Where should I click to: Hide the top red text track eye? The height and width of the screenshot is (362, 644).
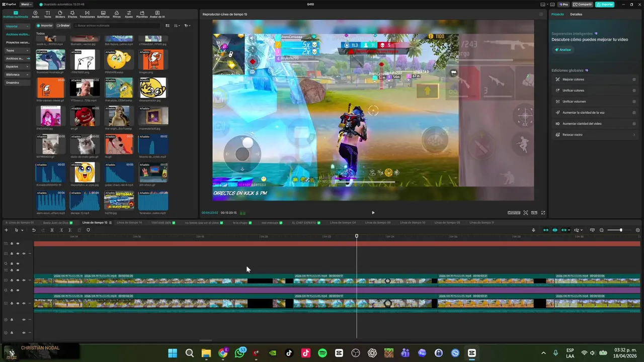(x=18, y=244)
